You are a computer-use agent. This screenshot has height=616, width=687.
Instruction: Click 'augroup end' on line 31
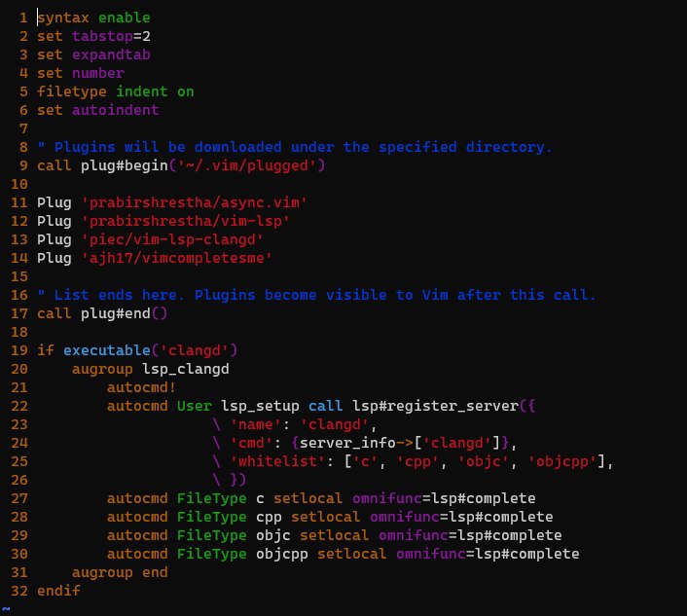click(x=120, y=572)
